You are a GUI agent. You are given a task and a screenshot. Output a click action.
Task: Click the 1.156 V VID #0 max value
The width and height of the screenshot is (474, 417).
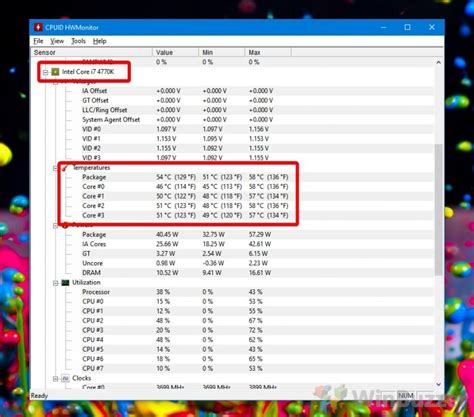click(259, 129)
